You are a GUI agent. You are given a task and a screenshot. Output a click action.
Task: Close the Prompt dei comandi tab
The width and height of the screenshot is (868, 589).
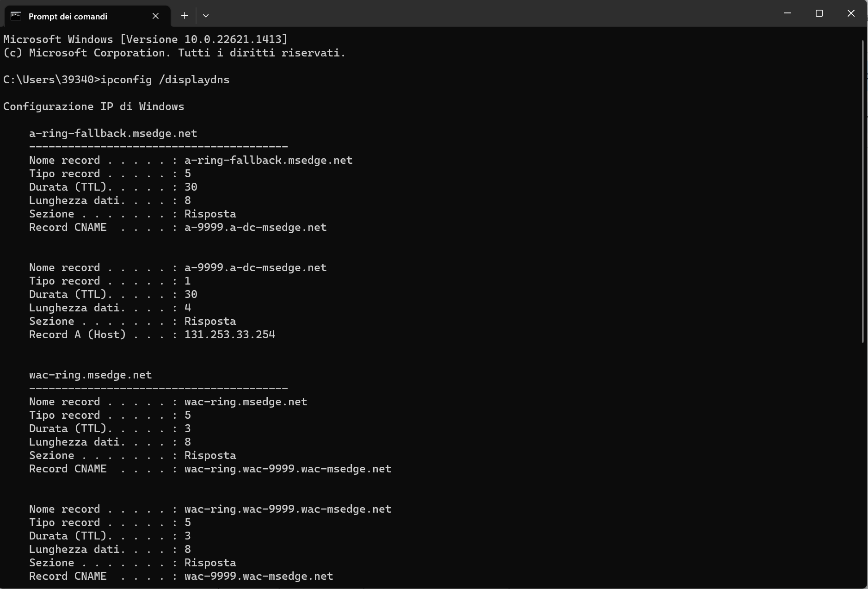(155, 16)
